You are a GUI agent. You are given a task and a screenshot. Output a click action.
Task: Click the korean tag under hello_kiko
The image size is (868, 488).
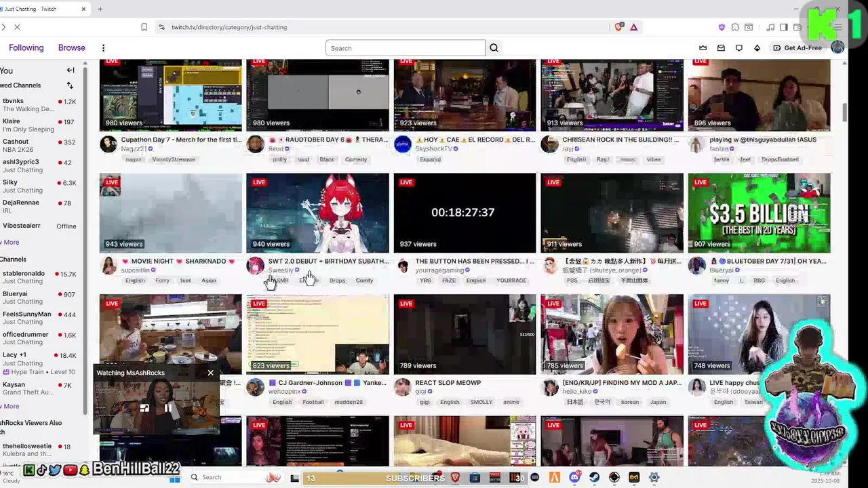pyautogui.click(x=630, y=402)
